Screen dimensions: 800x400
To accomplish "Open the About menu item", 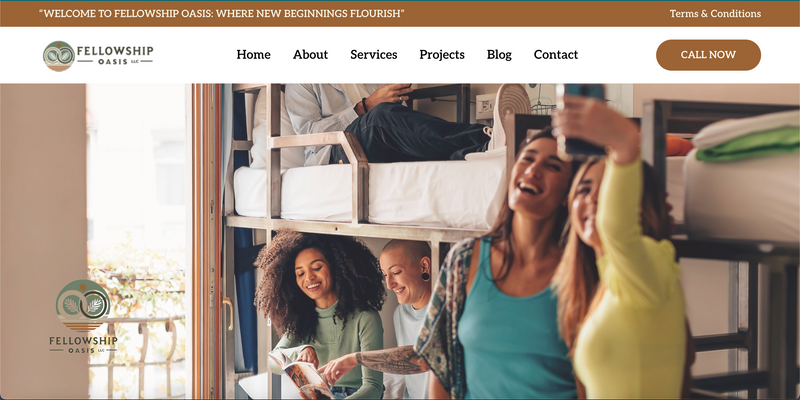I will click(310, 55).
